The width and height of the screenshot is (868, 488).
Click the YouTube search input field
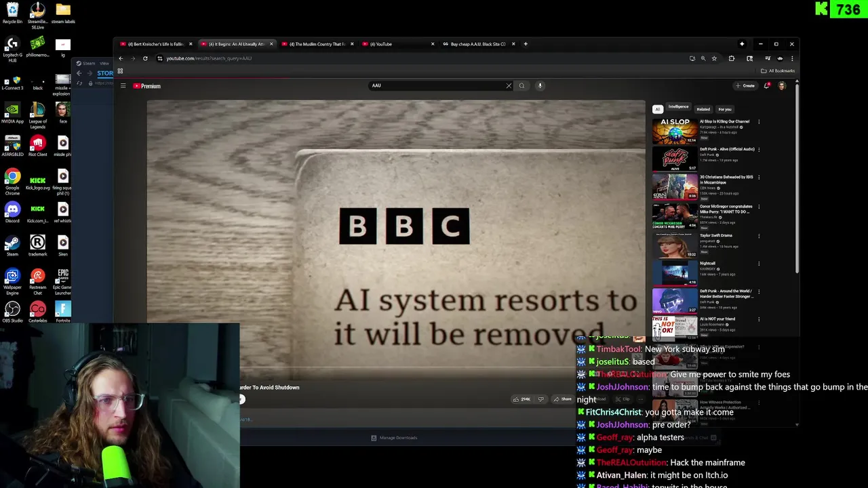[x=437, y=85]
